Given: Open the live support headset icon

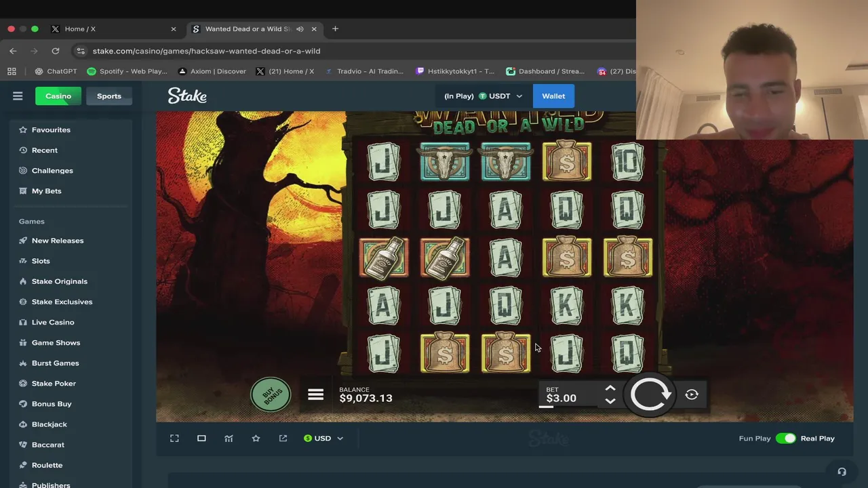Looking at the screenshot, I should click(x=842, y=472).
